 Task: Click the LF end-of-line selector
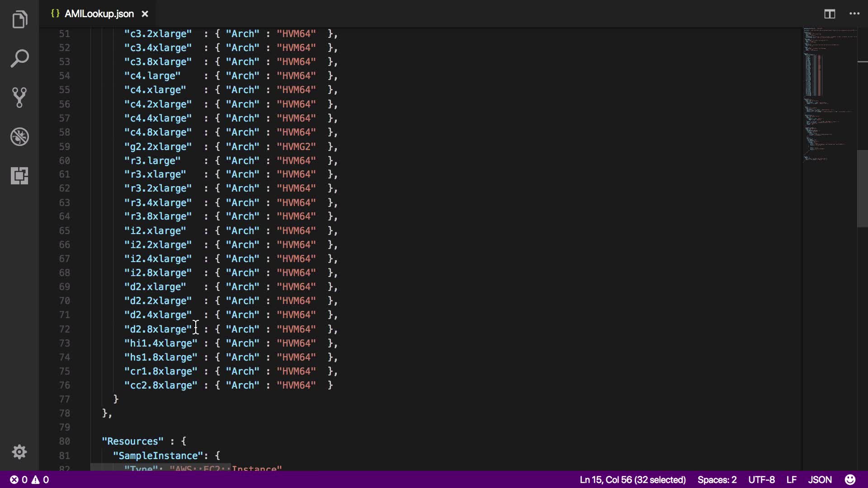(791, 480)
